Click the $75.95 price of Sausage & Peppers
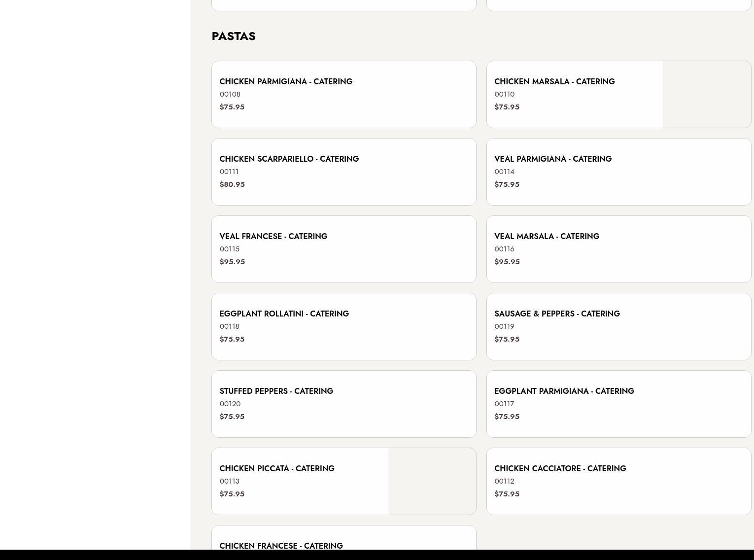 pos(507,339)
